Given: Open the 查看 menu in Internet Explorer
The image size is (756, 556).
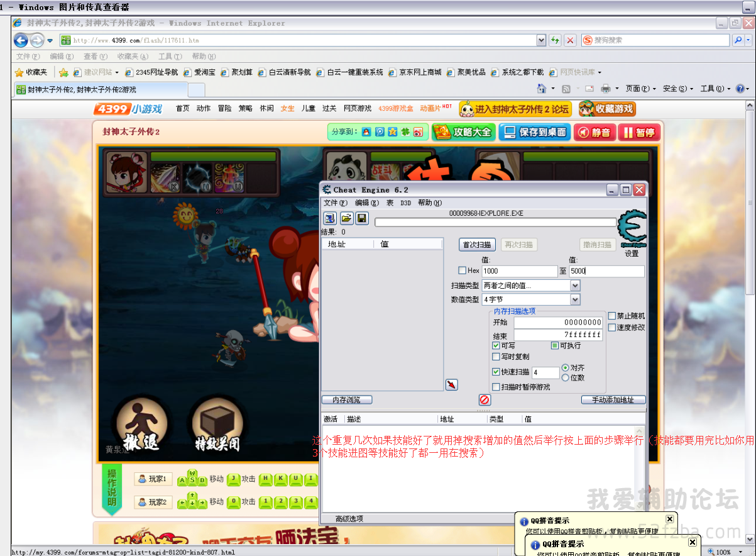Looking at the screenshot, I should pyautogui.click(x=96, y=57).
